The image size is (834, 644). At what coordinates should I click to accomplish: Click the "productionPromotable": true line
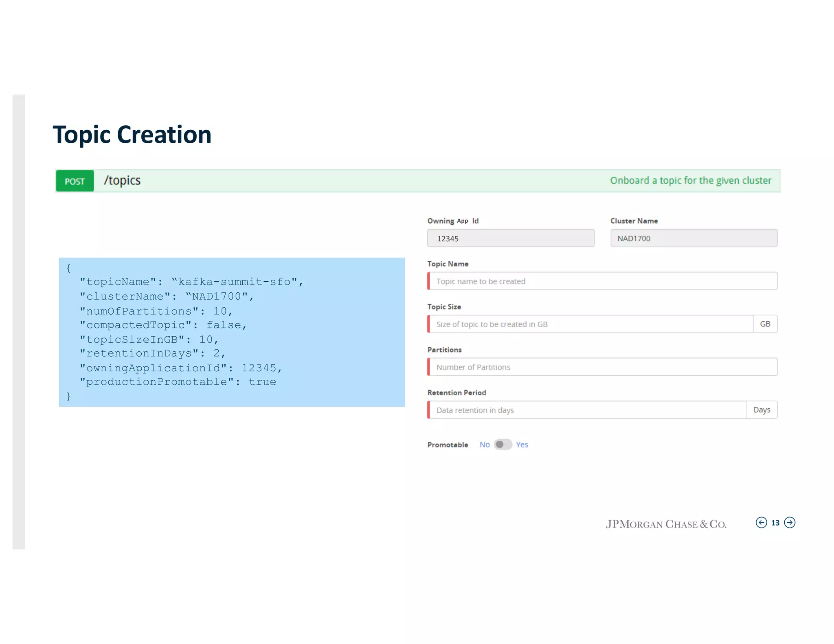pos(178,382)
